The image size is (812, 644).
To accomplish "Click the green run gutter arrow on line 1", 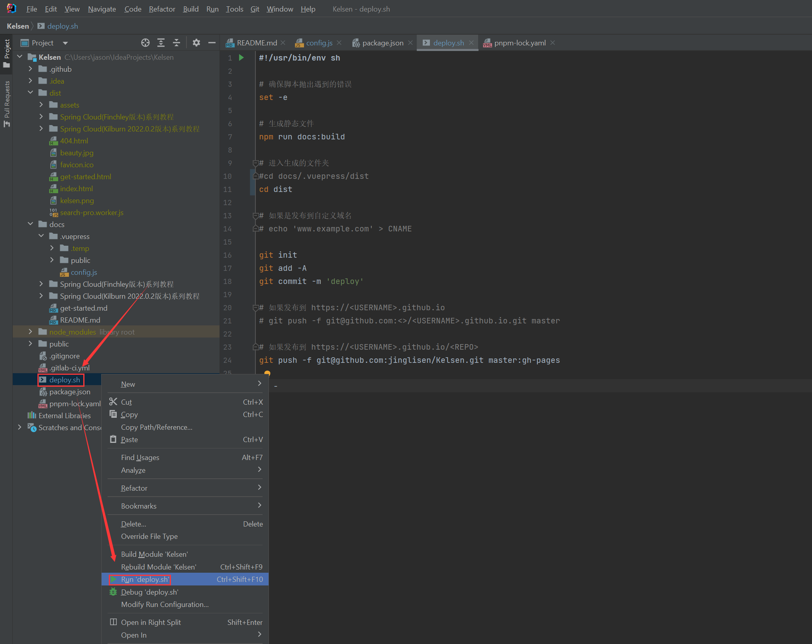I will pyautogui.click(x=241, y=58).
